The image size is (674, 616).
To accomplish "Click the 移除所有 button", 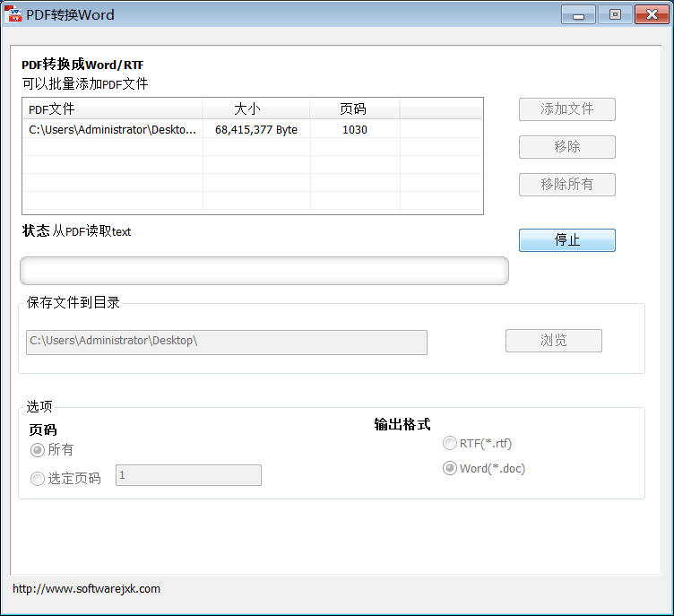I will pyautogui.click(x=567, y=185).
